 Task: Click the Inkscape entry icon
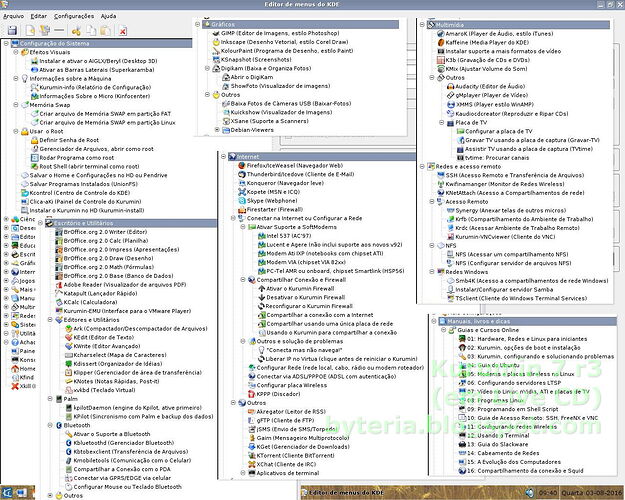[216, 42]
